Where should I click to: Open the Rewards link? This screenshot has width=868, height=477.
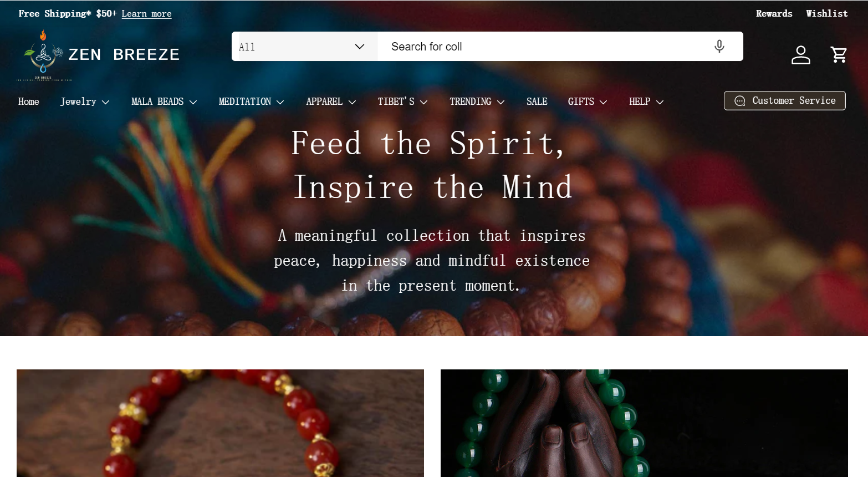tap(774, 13)
